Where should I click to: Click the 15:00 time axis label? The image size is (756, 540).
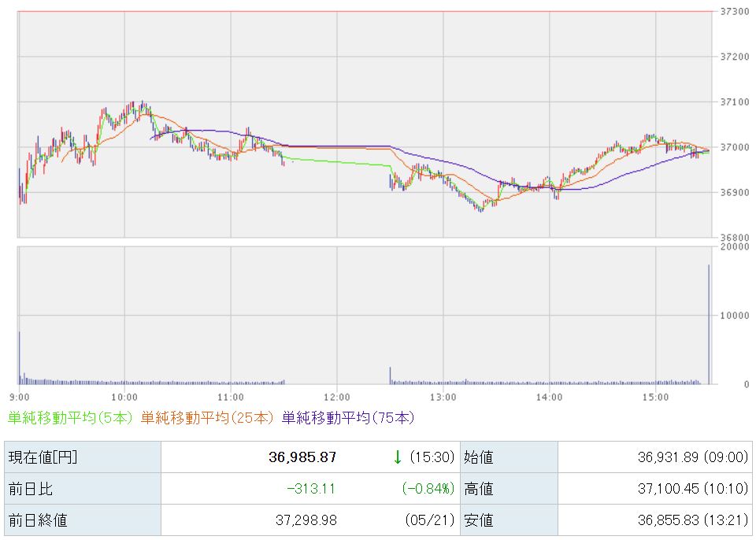(x=656, y=398)
